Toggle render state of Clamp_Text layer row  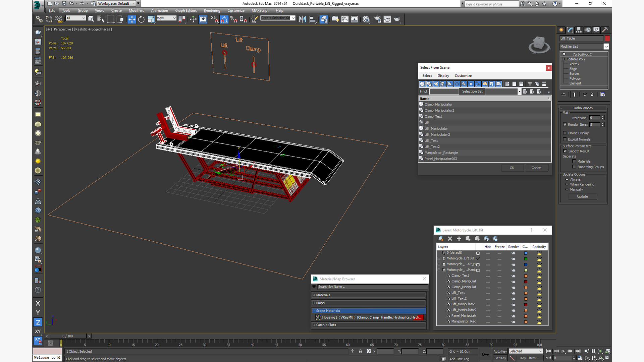pos(513,276)
